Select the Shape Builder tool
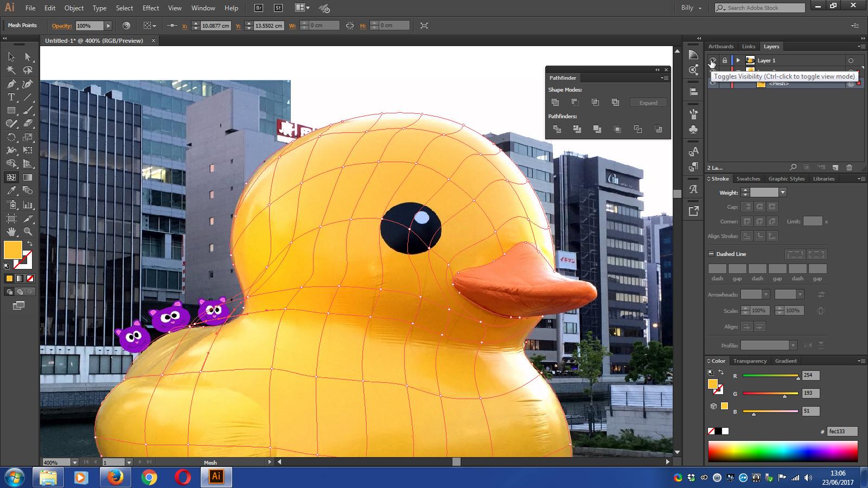 point(11,164)
